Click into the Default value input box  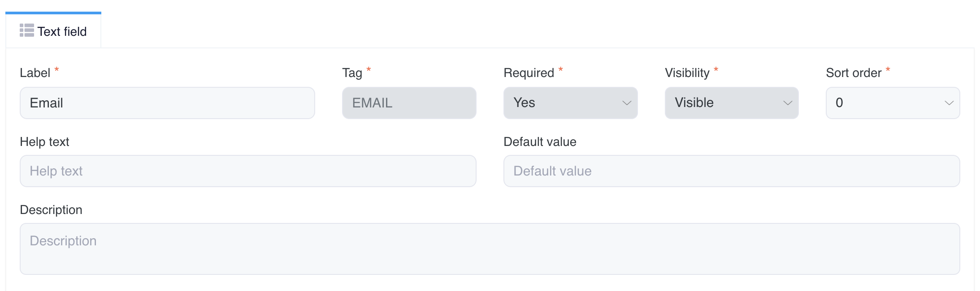pos(732,171)
